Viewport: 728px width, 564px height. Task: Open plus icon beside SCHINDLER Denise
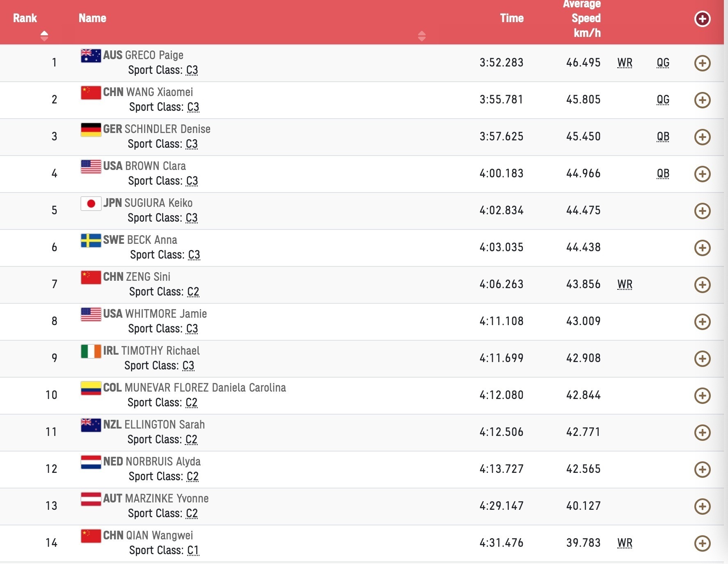tap(702, 137)
